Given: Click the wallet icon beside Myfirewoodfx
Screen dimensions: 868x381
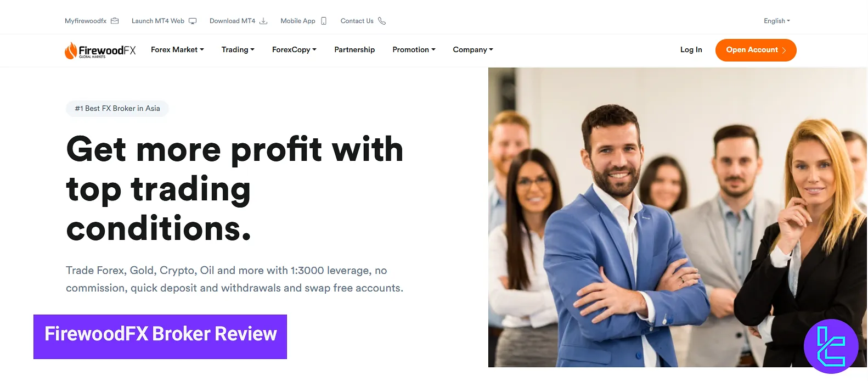Looking at the screenshot, I should [115, 21].
